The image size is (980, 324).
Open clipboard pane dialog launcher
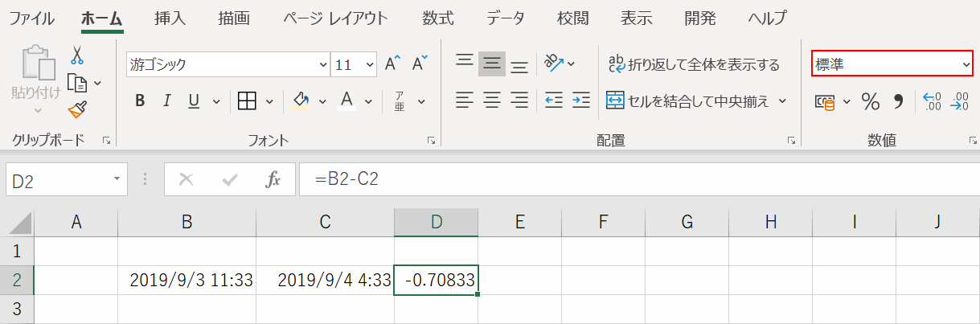(x=106, y=141)
